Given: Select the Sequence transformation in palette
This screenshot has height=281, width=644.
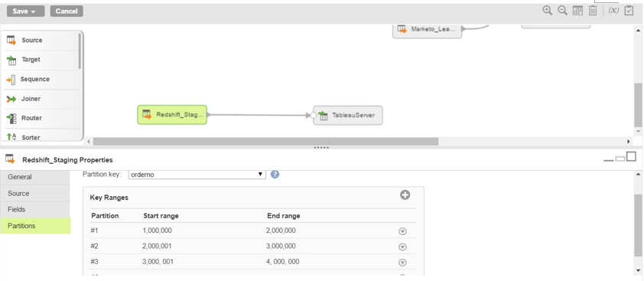Looking at the screenshot, I should [x=41, y=80].
